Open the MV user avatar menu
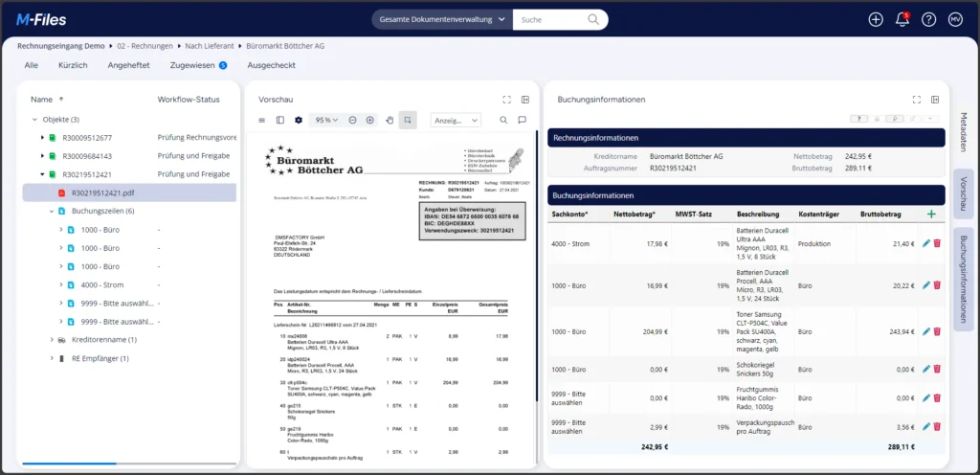Screen dimensions: 980x475 click(x=955, y=19)
